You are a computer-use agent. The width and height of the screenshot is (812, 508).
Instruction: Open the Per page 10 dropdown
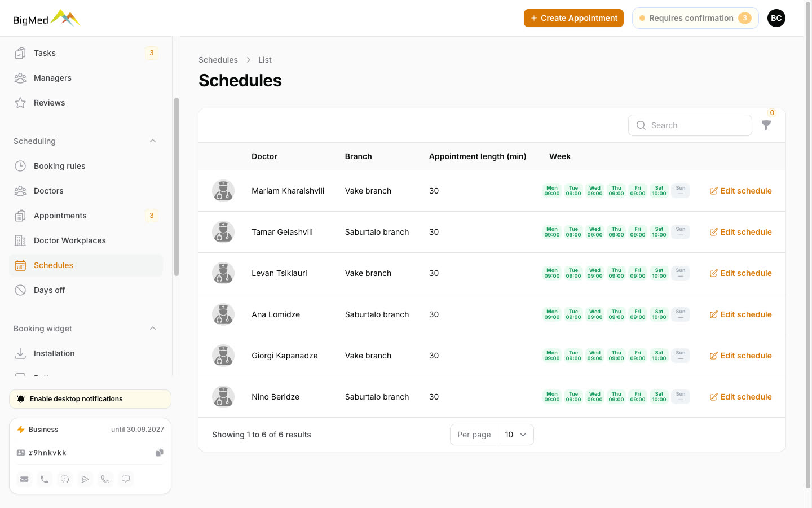click(x=516, y=435)
